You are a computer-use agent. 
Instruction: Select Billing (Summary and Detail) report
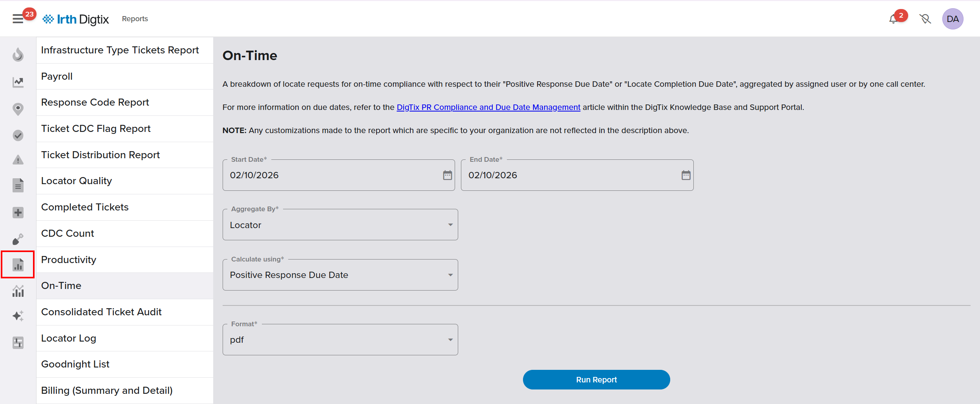point(125,391)
